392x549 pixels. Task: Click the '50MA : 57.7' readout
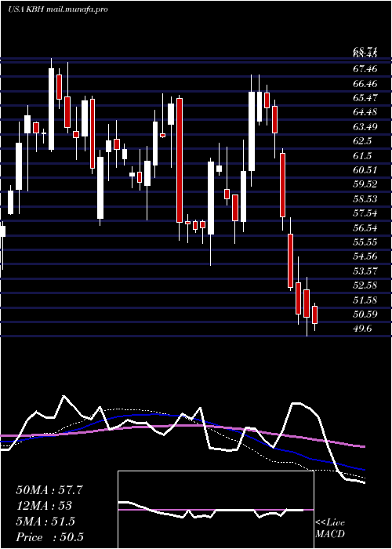point(49,490)
